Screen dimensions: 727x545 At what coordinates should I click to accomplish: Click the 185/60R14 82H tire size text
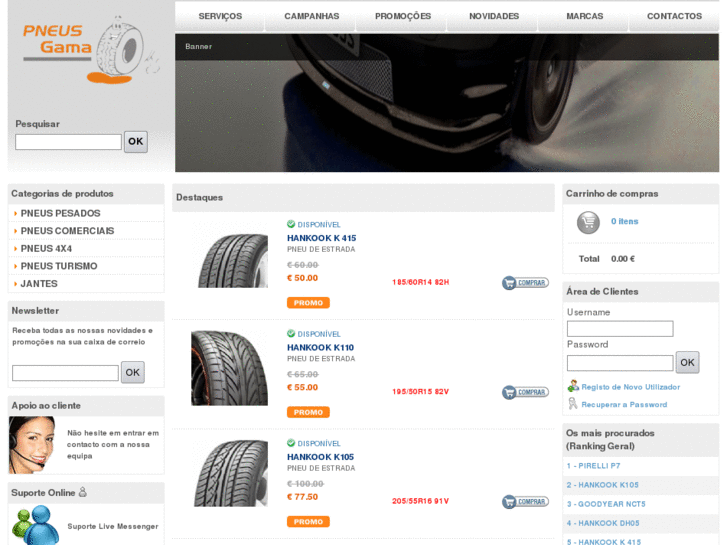pos(421,282)
